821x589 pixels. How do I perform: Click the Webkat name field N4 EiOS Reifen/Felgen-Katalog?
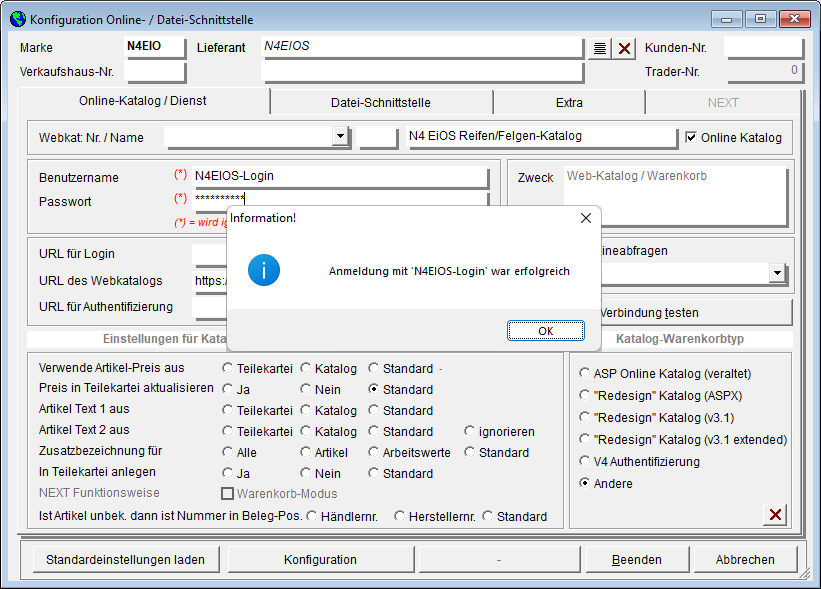pyautogui.click(x=542, y=137)
